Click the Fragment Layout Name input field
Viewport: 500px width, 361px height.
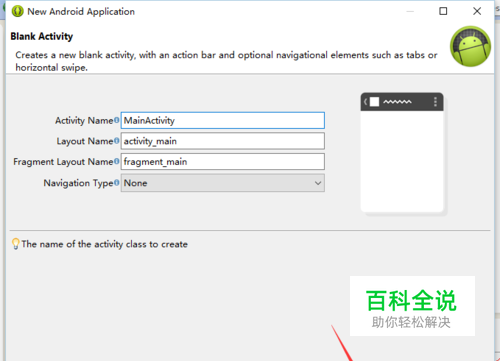[x=223, y=162]
